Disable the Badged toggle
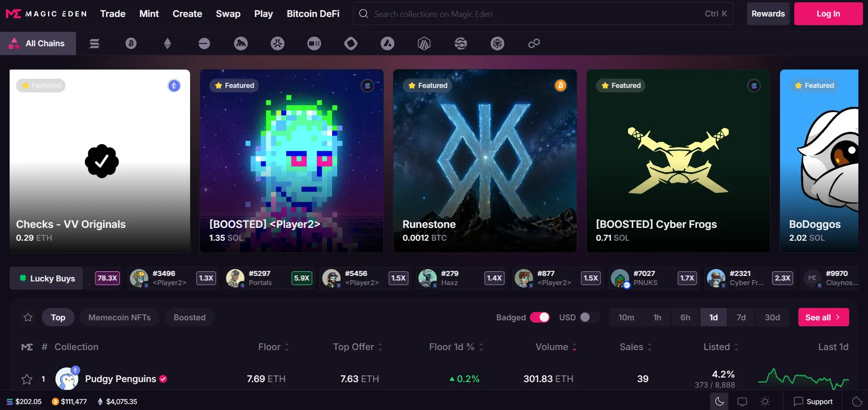This screenshot has height=410, width=868. [540, 318]
